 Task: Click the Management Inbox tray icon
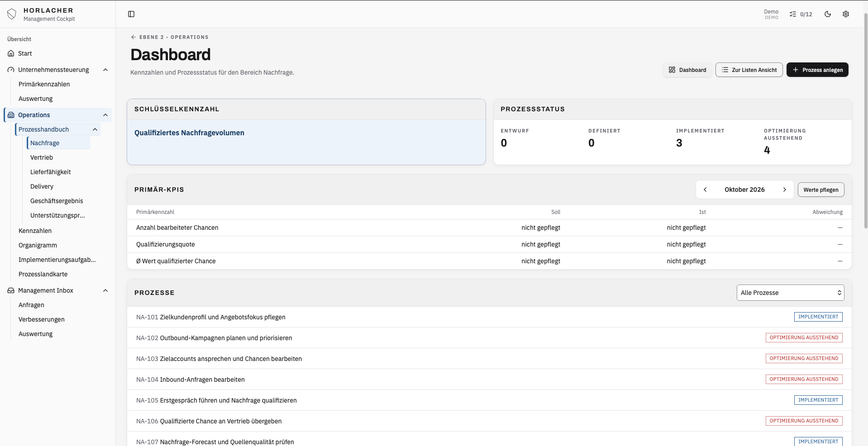(x=11, y=290)
